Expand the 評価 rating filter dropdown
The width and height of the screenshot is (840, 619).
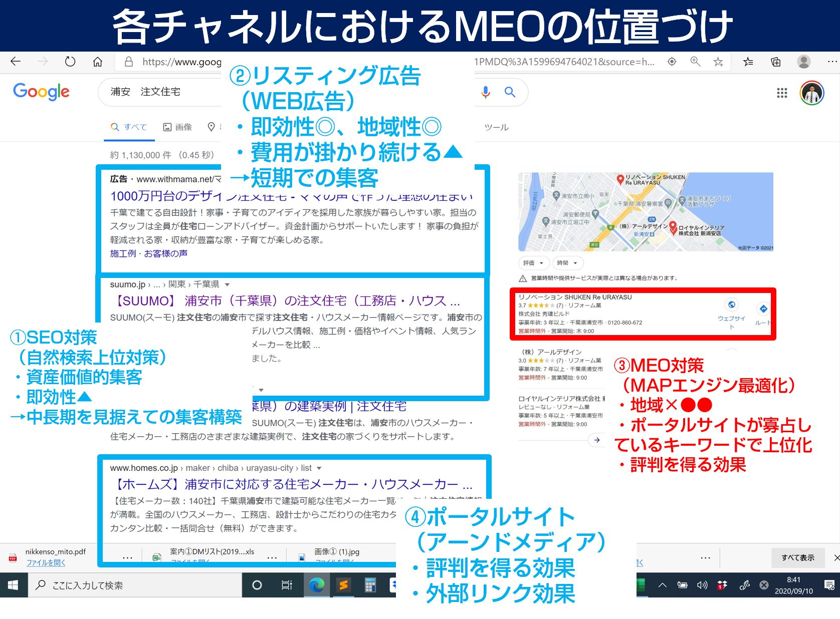pyautogui.click(x=533, y=263)
